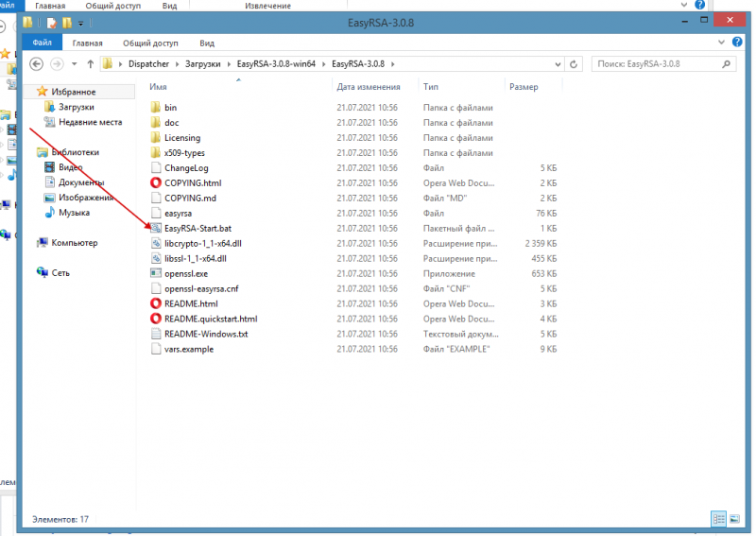Open the Файл menu tab
756x536 pixels.
(x=42, y=43)
